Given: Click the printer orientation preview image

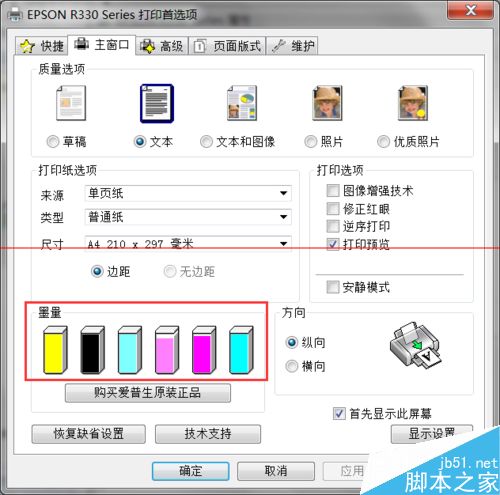Looking at the screenshot, I should (x=415, y=345).
